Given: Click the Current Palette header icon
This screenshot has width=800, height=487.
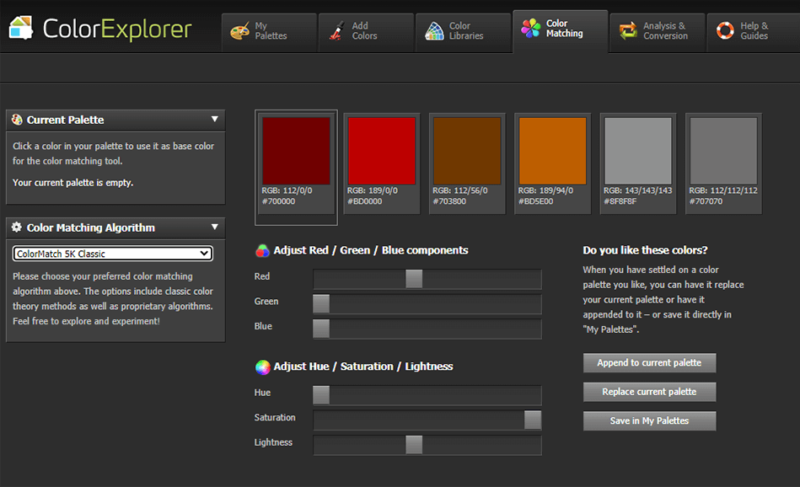Looking at the screenshot, I should 17,119.
